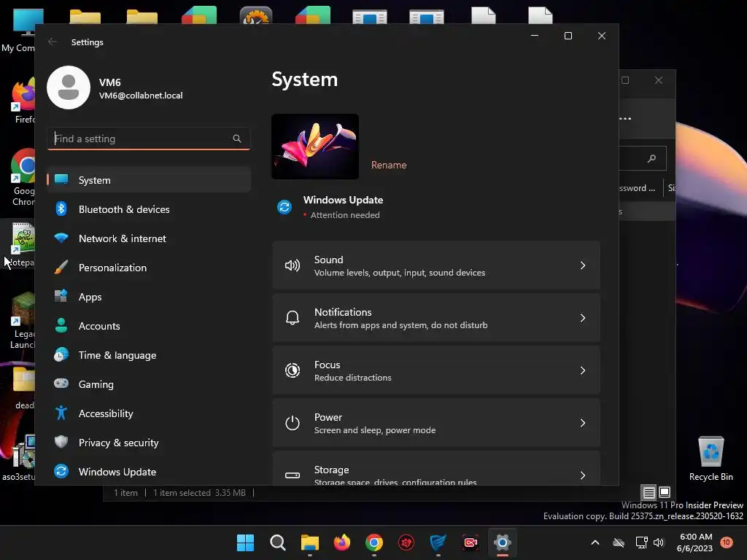Click the Rename link for this PC
This screenshot has width=747, height=560.
(x=389, y=165)
